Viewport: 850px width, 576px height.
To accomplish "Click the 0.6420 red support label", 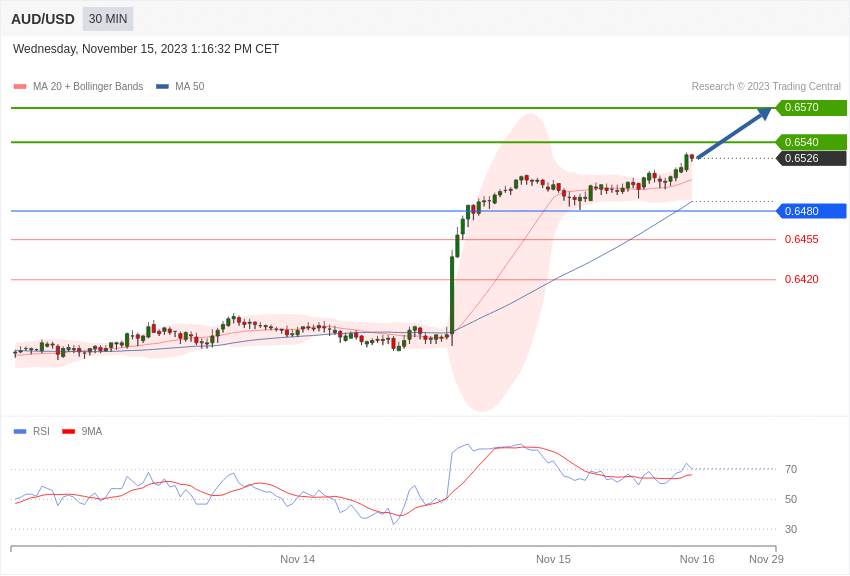I will click(802, 279).
